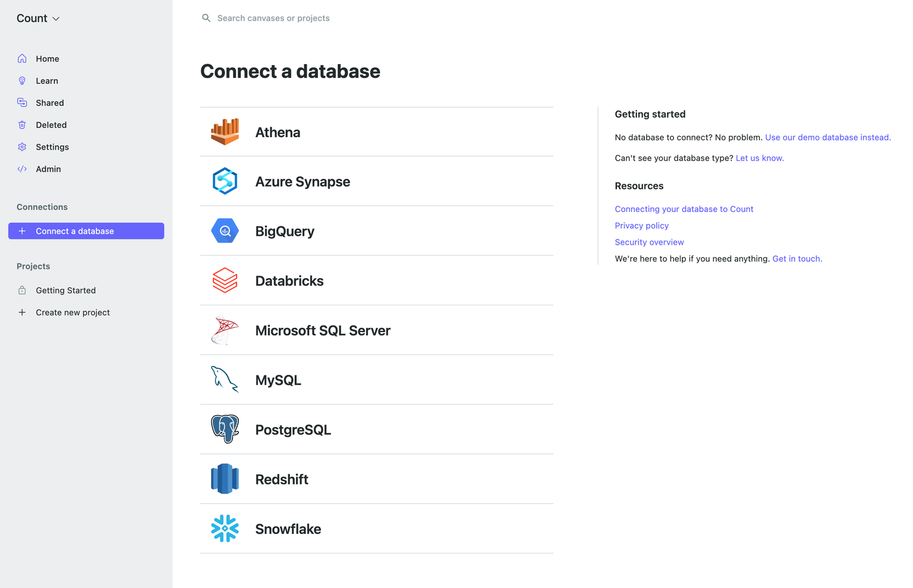This screenshot has width=913, height=588.
Task: Click the Azure Synapse hexagon icon
Action: pos(225,181)
